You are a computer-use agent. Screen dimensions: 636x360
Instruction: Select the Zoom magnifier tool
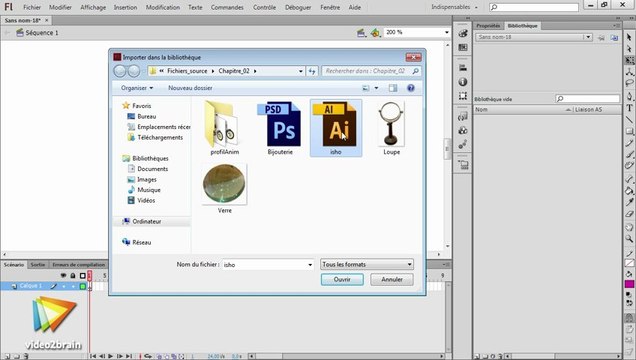(x=629, y=239)
